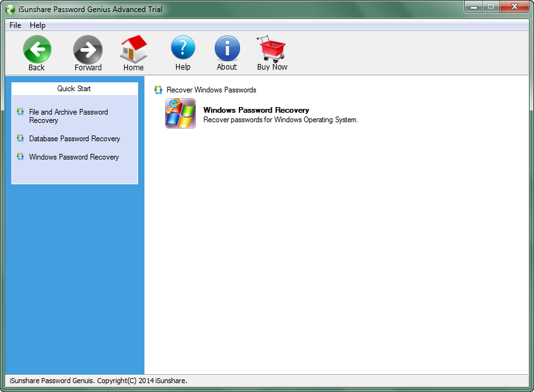Minimize the Password Genius window

[473, 6]
